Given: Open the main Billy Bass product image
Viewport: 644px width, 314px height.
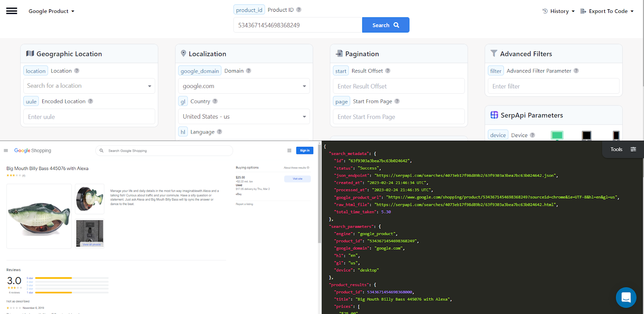Looking at the screenshot, I should [x=39, y=216].
